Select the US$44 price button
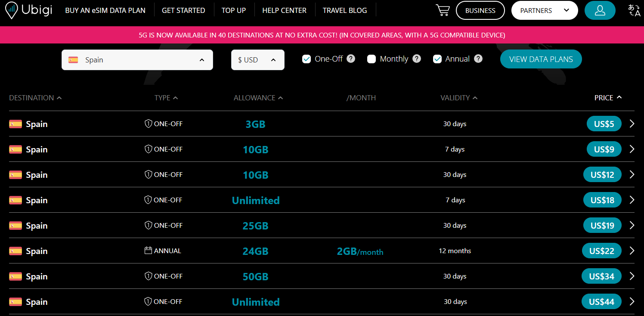This screenshot has height=316, width=644. coord(601,302)
